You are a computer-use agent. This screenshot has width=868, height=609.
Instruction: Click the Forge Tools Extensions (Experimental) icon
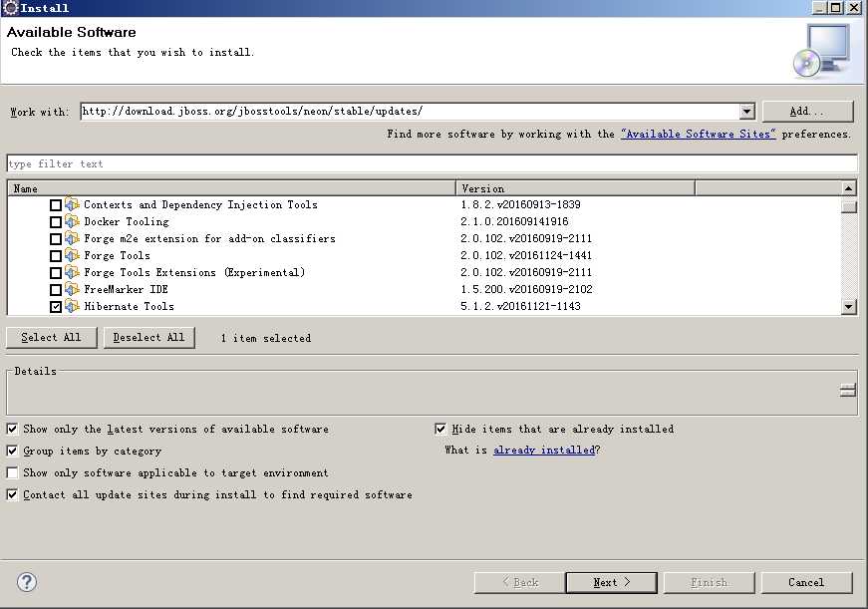point(72,272)
